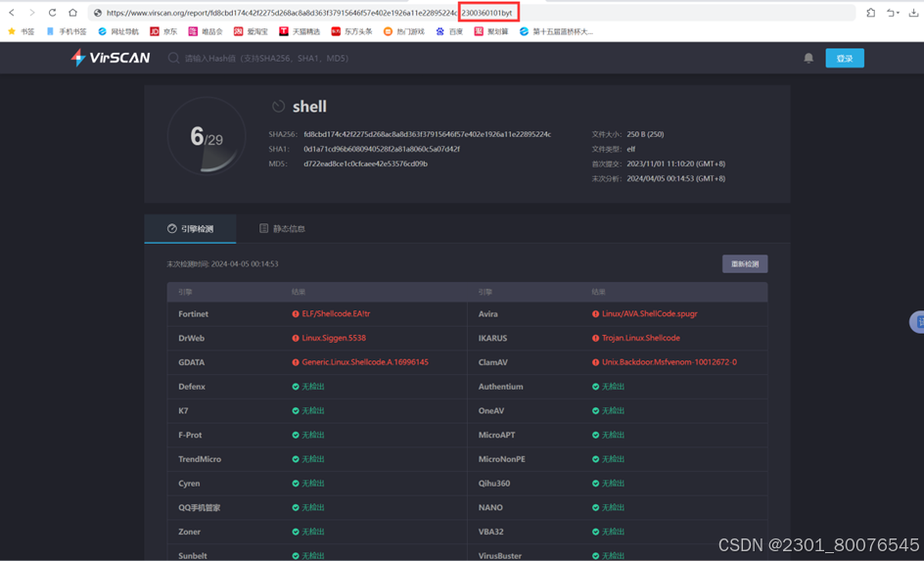The height and width of the screenshot is (561, 924).
Task: Click the VBA32 engine name
Action: coord(491,532)
